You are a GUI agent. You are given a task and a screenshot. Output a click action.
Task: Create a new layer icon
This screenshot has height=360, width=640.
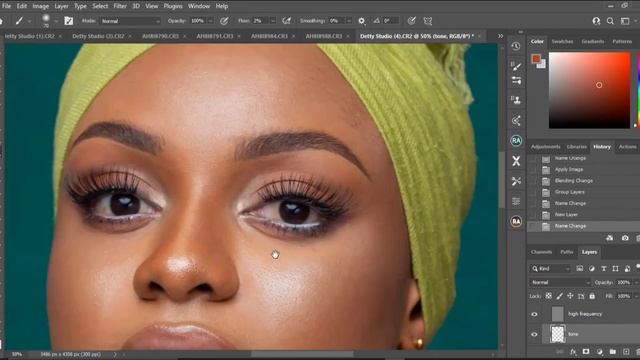pos(626,352)
